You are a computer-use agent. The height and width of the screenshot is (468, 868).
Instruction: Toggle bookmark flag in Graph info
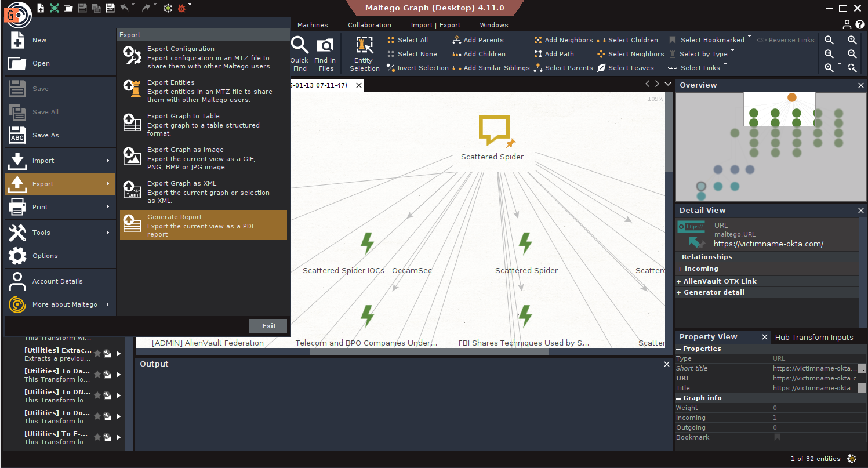778,437
